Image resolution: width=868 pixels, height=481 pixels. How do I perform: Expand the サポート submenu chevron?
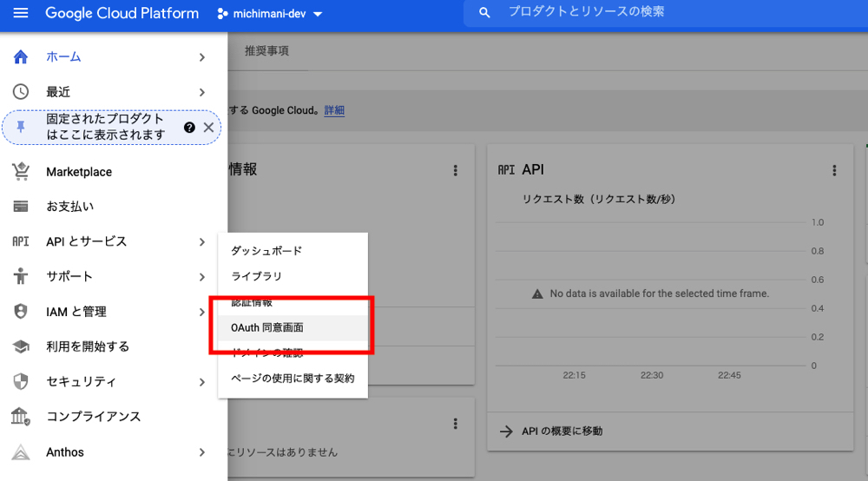pyautogui.click(x=202, y=277)
